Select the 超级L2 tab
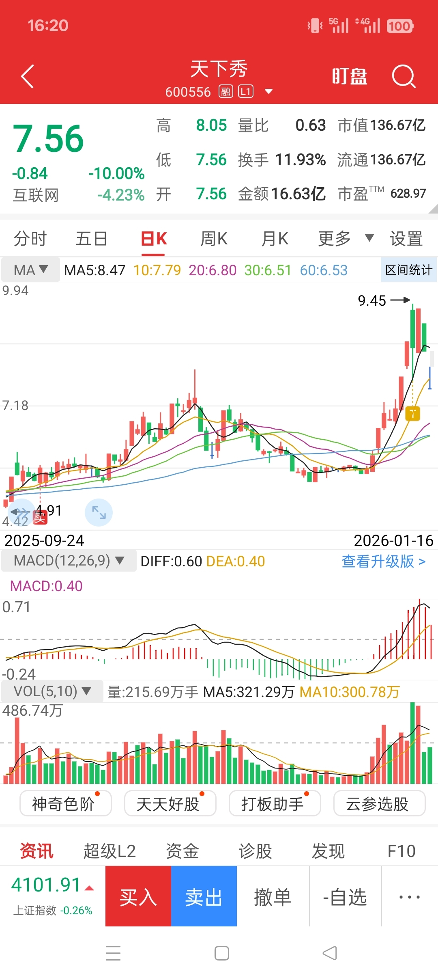438x980 pixels. click(x=109, y=851)
